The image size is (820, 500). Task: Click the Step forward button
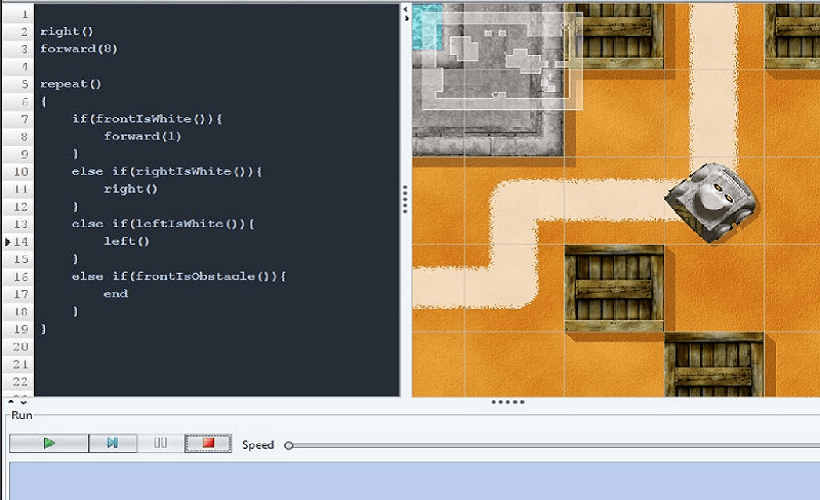pos(112,443)
